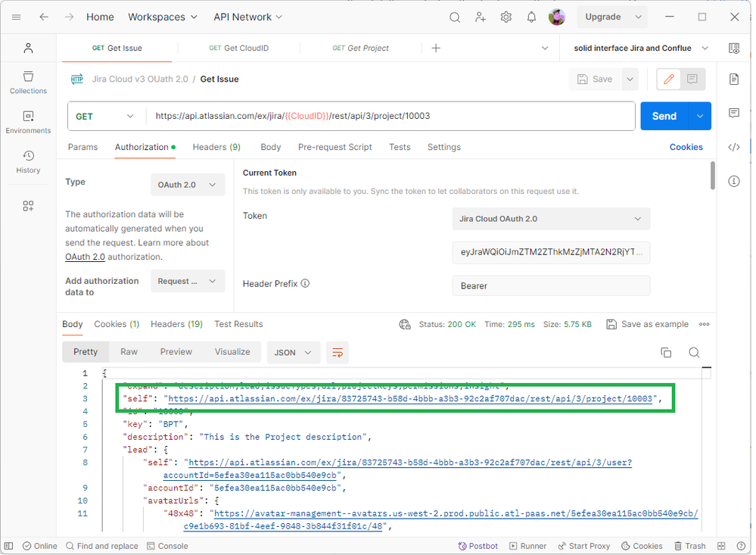Open Postbot in status bar
This screenshot has height=555, width=756.
point(478,546)
